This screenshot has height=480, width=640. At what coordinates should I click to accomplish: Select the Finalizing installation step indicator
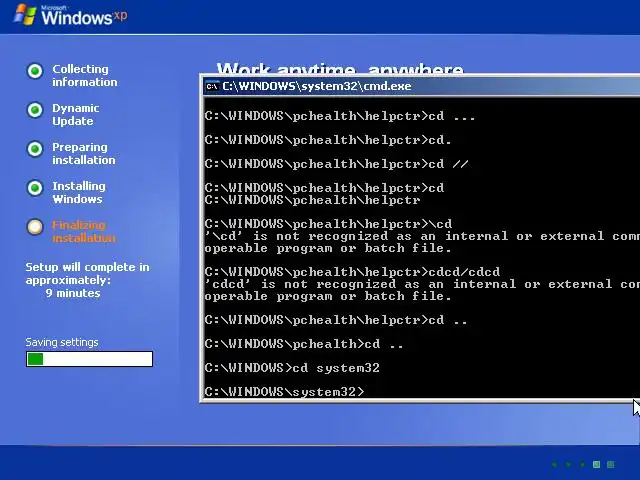(x=35, y=227)
